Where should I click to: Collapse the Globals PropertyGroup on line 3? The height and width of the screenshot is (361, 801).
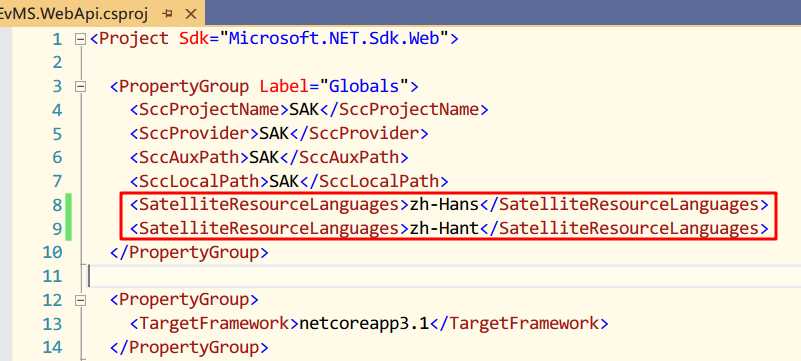(80, 86)
